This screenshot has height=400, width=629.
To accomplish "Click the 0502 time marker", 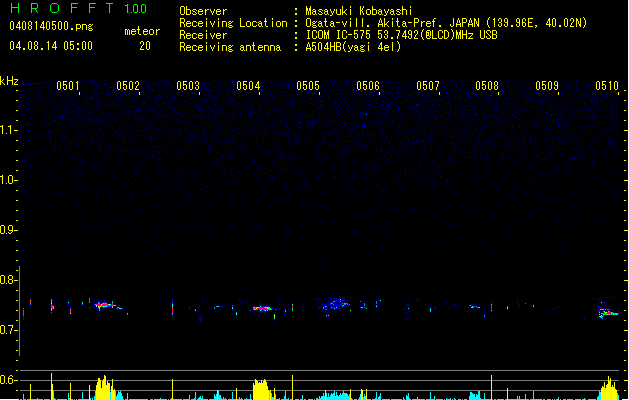I will tap(128, 86).
